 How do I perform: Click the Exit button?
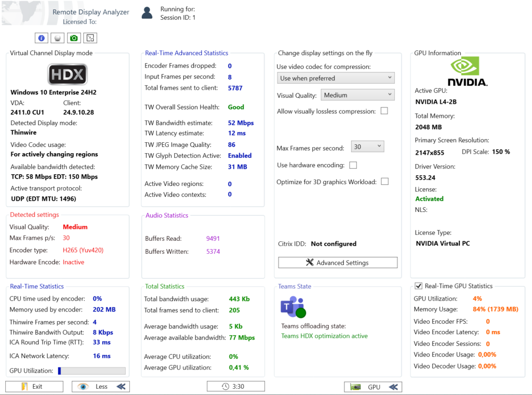[34, 387]
